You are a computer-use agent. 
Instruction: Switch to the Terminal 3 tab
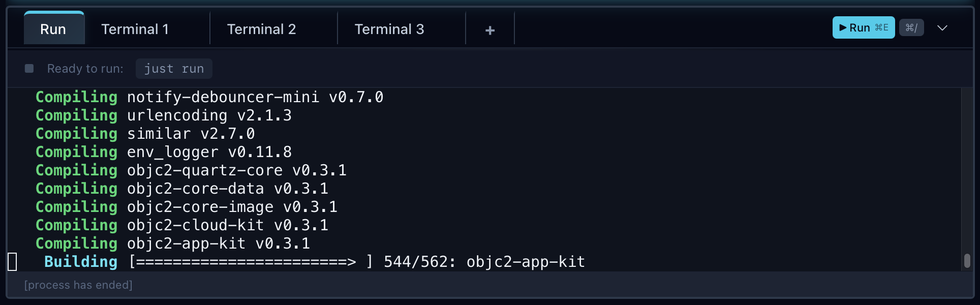(389, 29)
